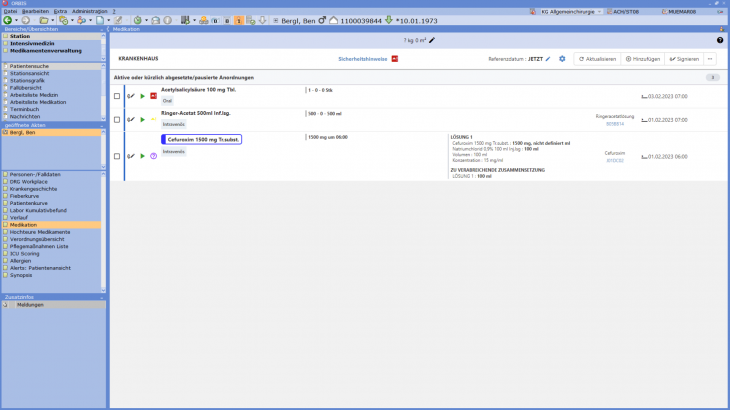This screenshot has width=730, height=410.
Task: Select the Cefuroxim 1500 mg checkbox
Action: tap(117, 156)
